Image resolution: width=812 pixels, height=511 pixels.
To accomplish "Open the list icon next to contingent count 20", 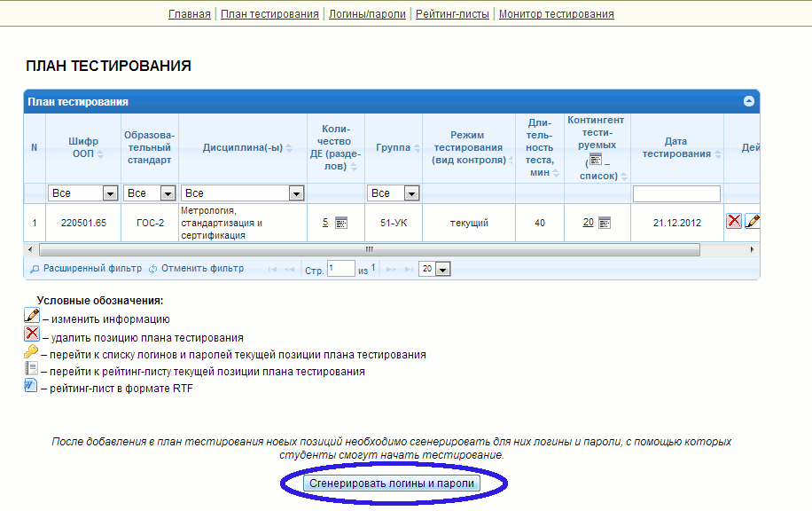I will [605, 223].
